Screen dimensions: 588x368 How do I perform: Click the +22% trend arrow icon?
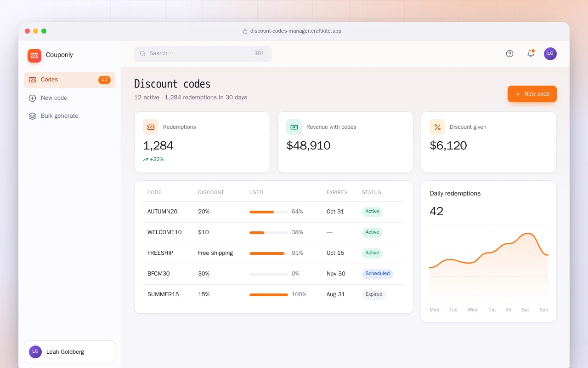click(x=146, y=160)
